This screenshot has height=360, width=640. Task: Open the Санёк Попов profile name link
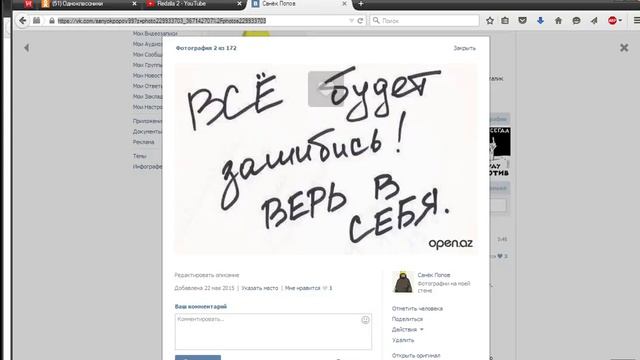(x=434, y=275)
